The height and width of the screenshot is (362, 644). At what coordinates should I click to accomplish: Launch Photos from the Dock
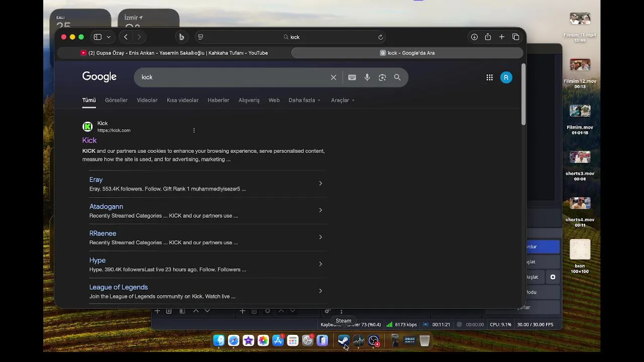[263, 341]
